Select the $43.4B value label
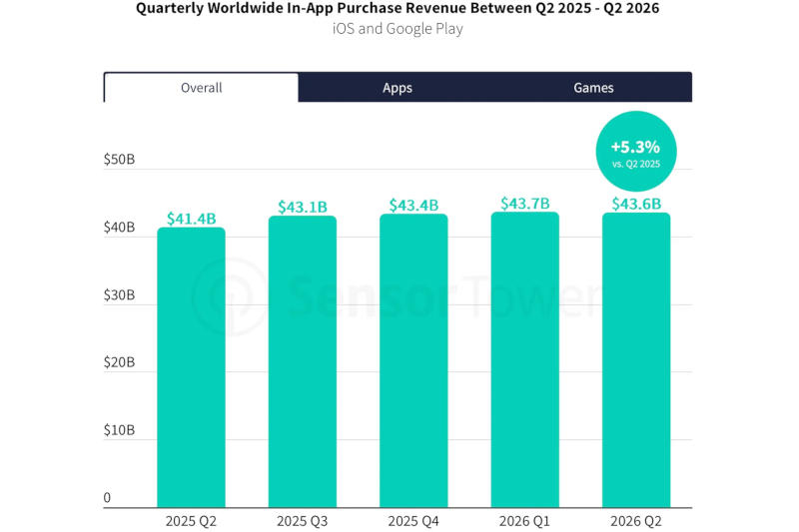 point(413,206)
